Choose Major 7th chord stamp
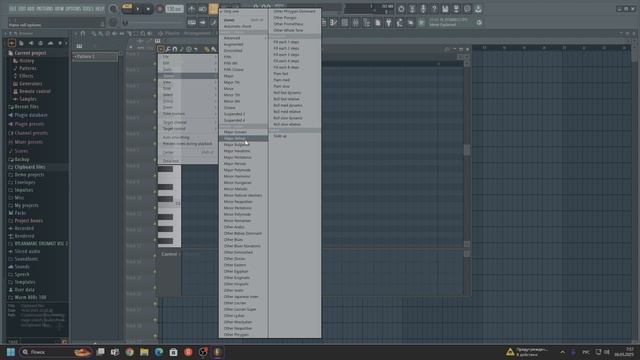Viewport: 640px width, 360px height. 243,82
